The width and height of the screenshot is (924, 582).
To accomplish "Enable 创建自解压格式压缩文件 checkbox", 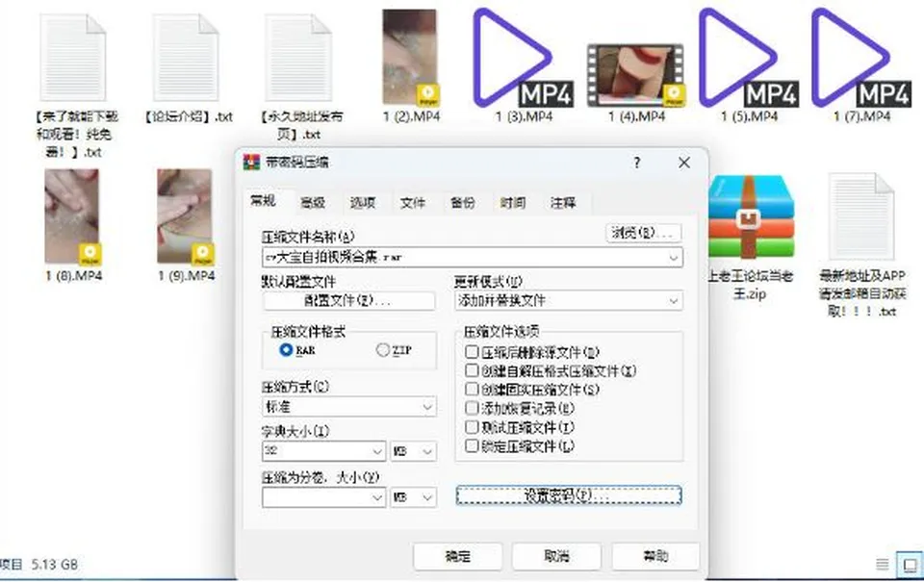I will tap(472, 371).
